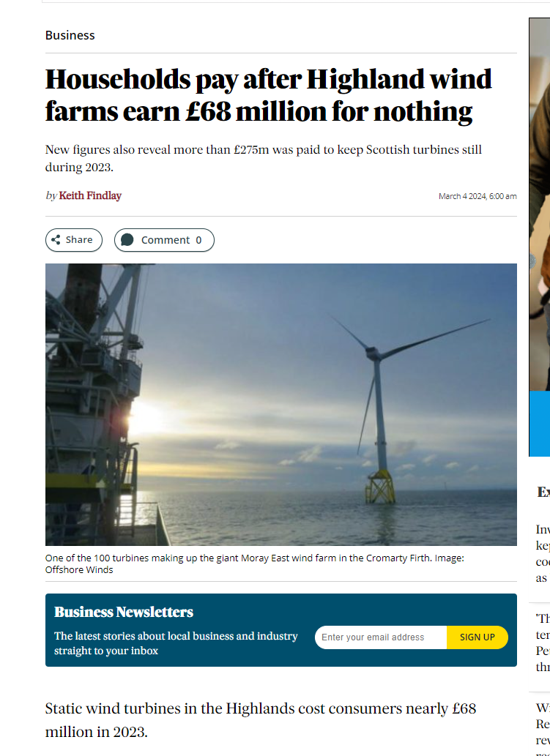The image size is (550, 756).
Task: Click the yellow SIGN UP button
Action: coord(477,637)
